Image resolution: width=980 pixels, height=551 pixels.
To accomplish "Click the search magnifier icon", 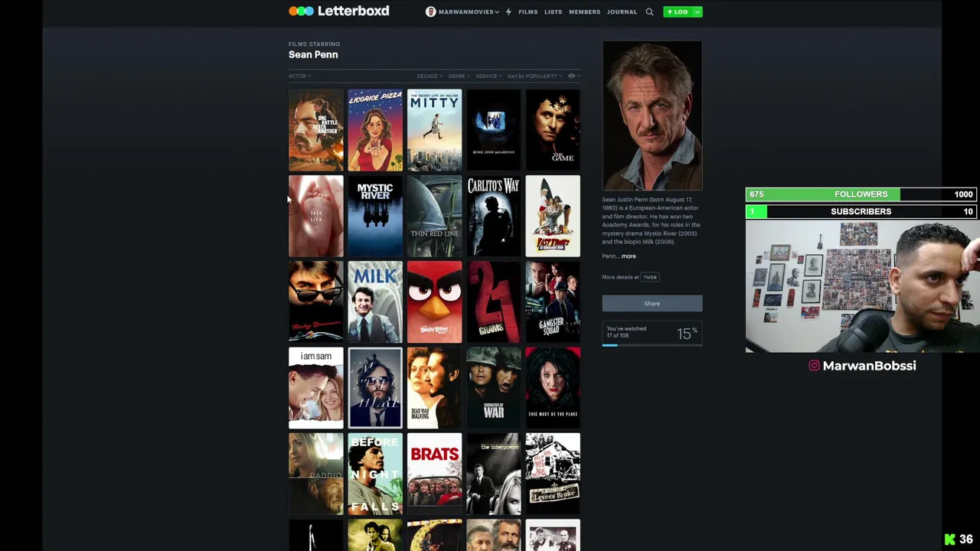I will click(x=649, y=11).
